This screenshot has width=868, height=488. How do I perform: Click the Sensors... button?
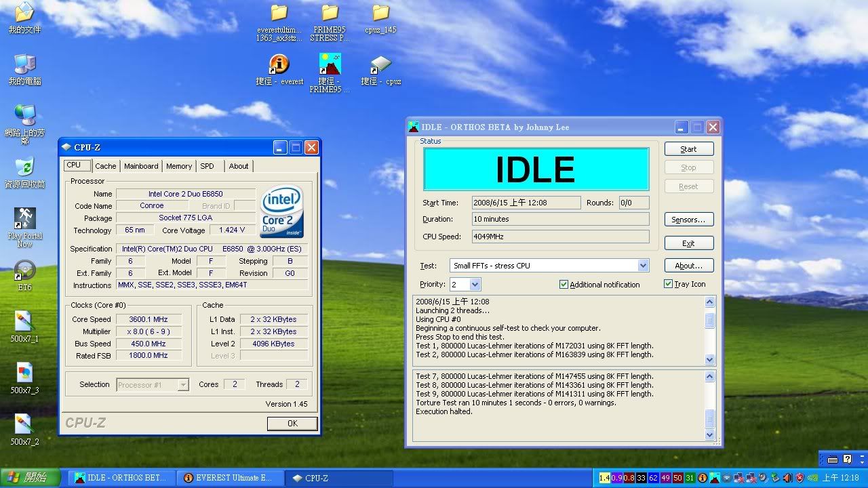click(x=689, y=220)
